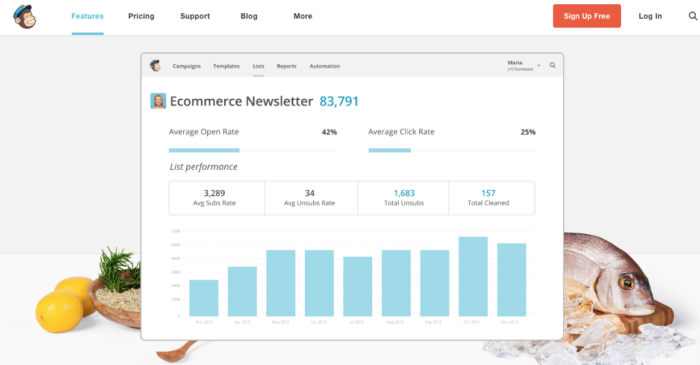Open the More menu in header

point(303,16)
